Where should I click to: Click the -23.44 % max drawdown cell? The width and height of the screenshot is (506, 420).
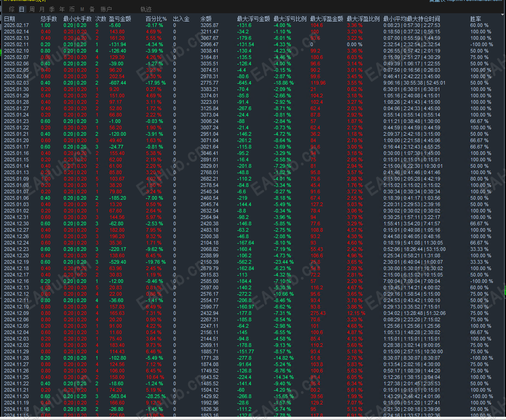284,262
